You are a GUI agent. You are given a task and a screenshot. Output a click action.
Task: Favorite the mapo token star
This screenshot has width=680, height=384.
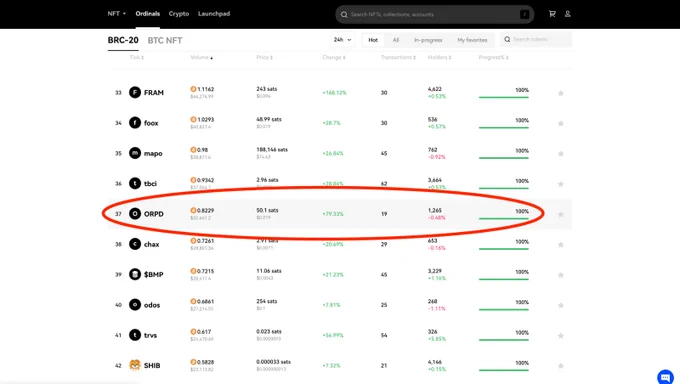pyautogui.click(x=561, y=154)
